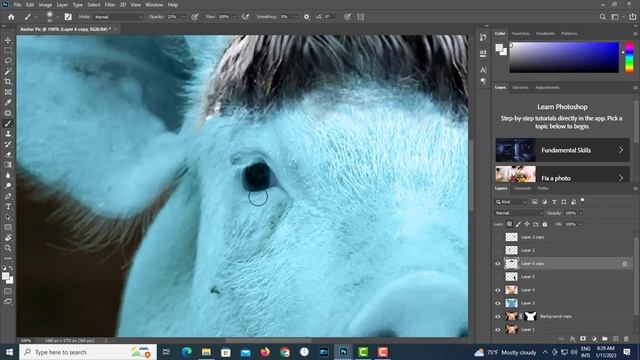Select the Blur tool
This screenshot has width=640, height=360.
(x=8, y=176)
